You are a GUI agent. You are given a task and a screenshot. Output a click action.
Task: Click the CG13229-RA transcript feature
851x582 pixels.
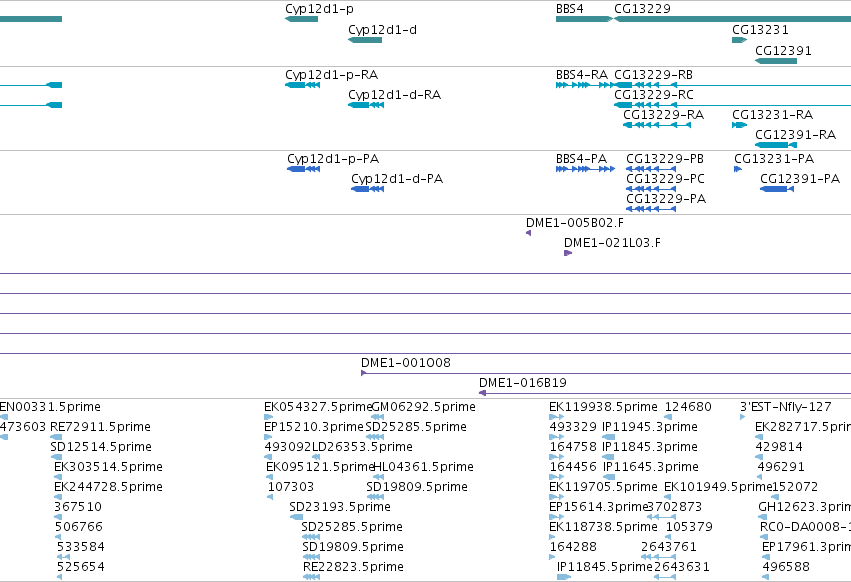point(657,125)
